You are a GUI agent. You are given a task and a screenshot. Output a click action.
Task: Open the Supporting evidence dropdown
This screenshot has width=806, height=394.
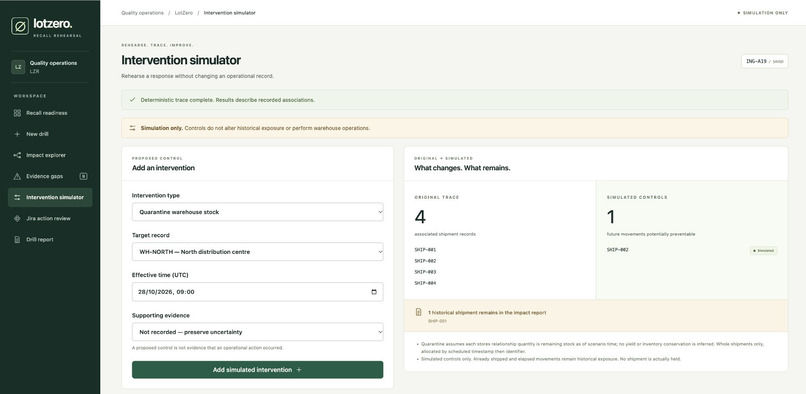pyautogui.click(x=258, y=332)
